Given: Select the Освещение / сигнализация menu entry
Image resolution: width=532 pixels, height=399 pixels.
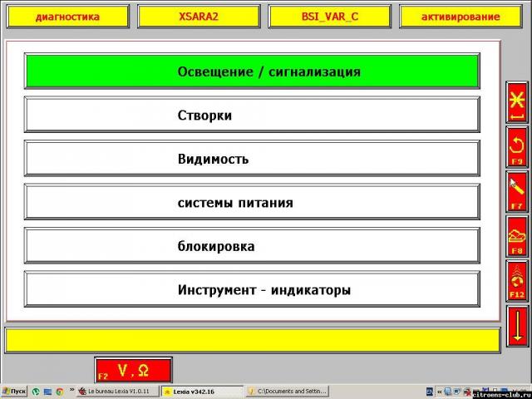Looking at the screenshot, I should (252, 71).
